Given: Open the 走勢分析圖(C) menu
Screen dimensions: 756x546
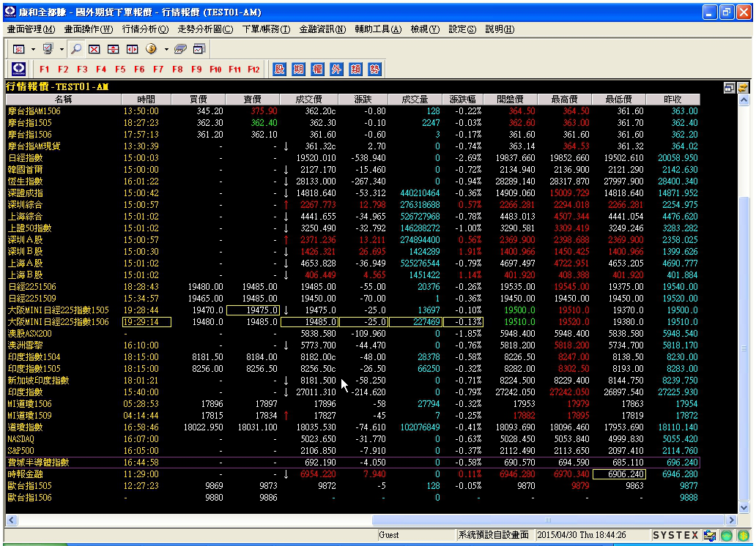Looking at the screenshot, I should coord(205,29).
